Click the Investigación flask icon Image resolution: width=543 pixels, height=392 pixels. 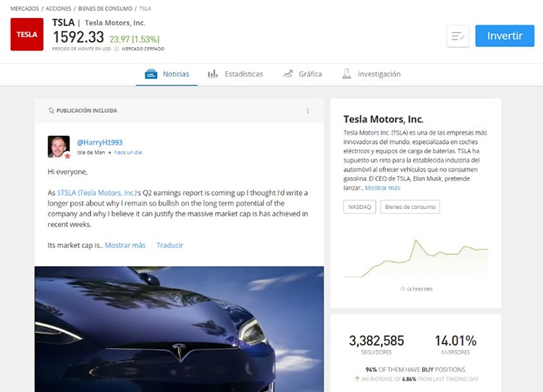[347, 74]
